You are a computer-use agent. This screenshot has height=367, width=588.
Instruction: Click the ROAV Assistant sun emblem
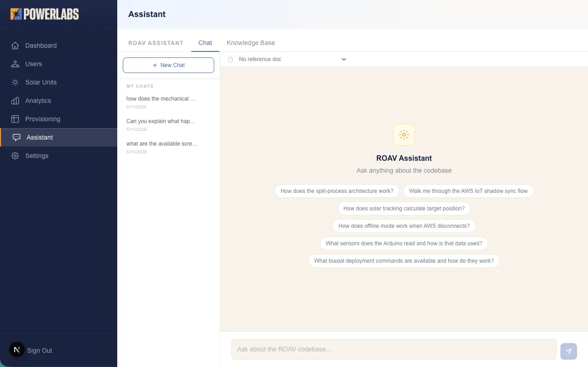click(404, 135)
